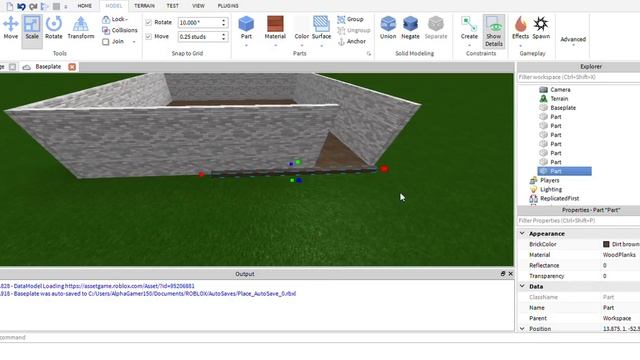The image size is (640, 360).
Task: Expand the Parts group dialog launcher
Action: [369, 53]
